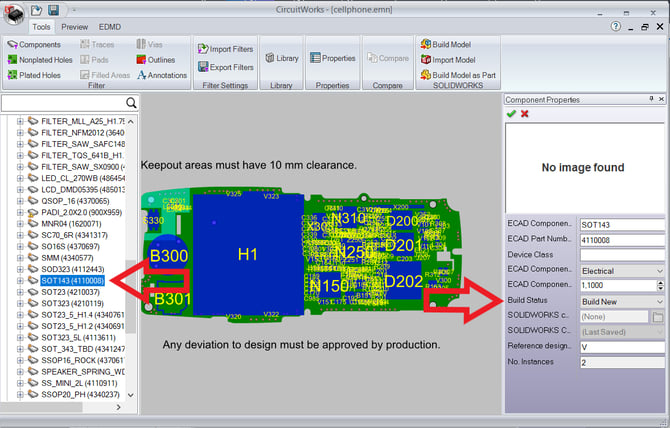670x428 pixels.
Task: Switch to the EDMD tab
Action: [x=110, y=27]
